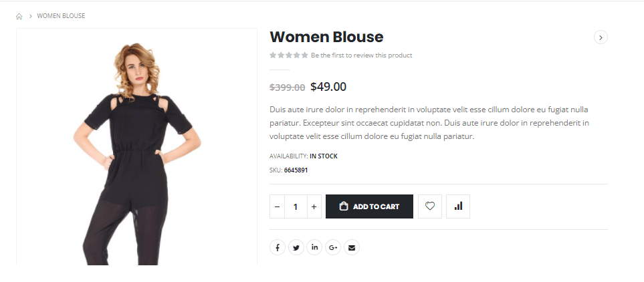Decrease quantity with the minus button

278,206
